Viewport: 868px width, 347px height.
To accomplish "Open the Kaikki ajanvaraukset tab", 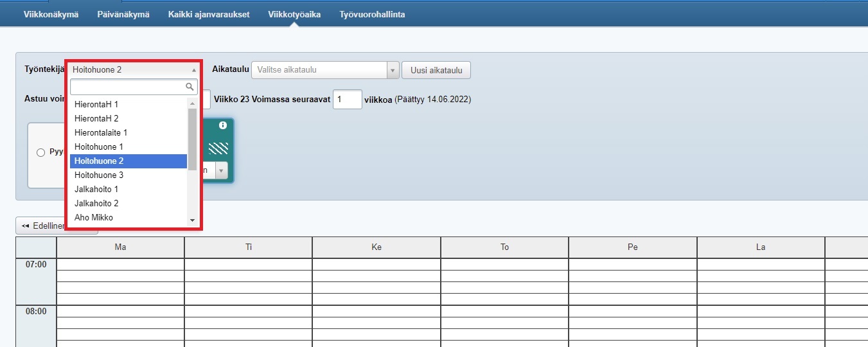I will pos(209,14).
